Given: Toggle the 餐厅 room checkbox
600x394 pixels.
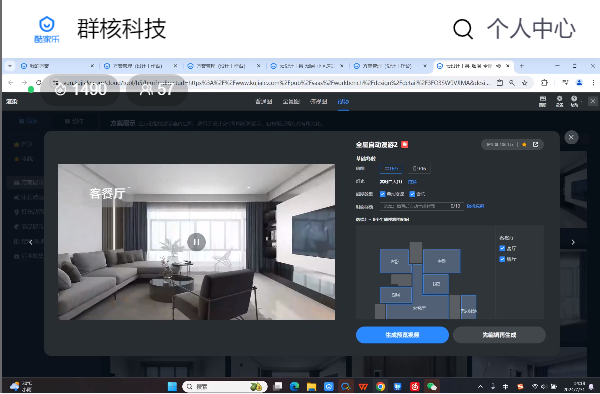Looking at the screenshot, I should (x=502, y=259).
